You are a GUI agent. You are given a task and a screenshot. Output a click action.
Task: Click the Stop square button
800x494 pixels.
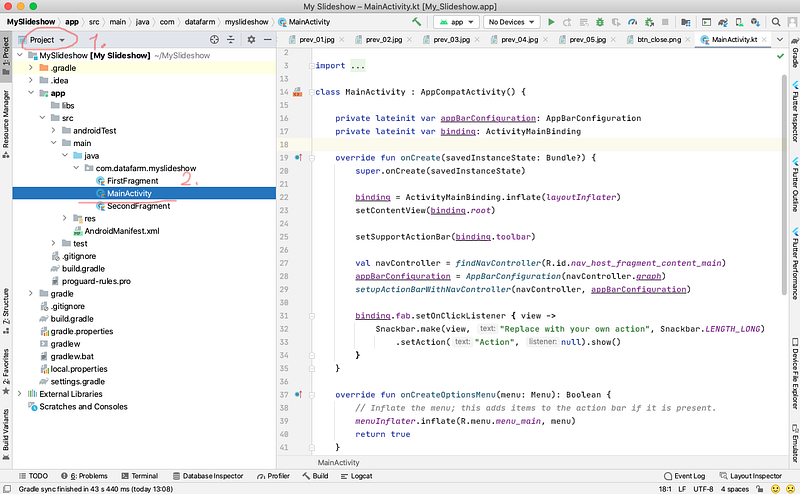click(x=665, y=22)
